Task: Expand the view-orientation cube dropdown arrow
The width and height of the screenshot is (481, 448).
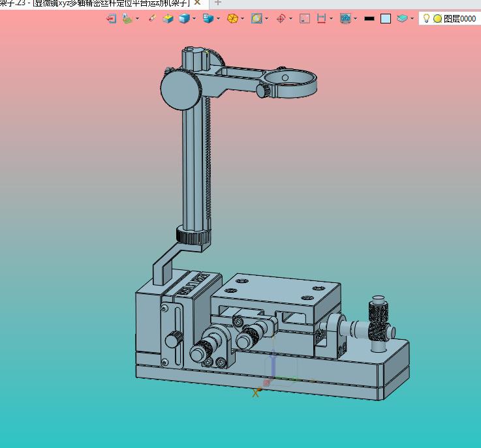Action: point(218,19)
